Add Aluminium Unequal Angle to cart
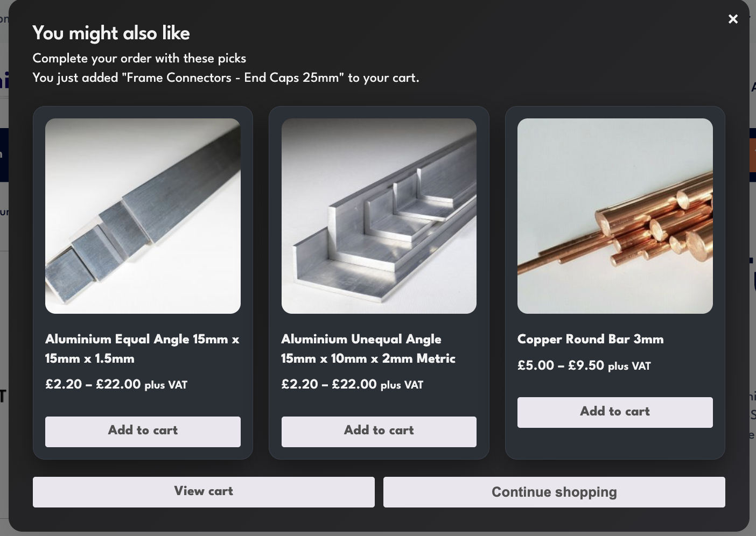 click(x=379, y=431)
